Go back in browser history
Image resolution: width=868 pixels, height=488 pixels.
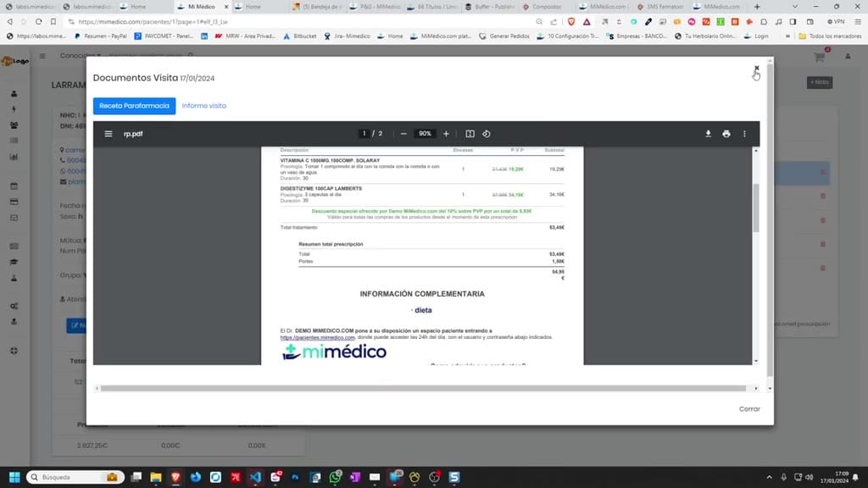coord(10,21)
